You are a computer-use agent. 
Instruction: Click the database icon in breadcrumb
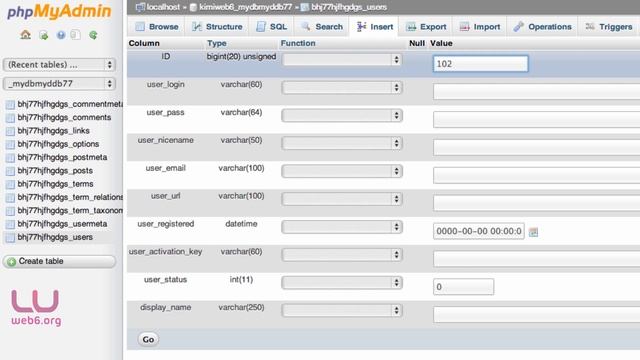(x=193, y=7)
